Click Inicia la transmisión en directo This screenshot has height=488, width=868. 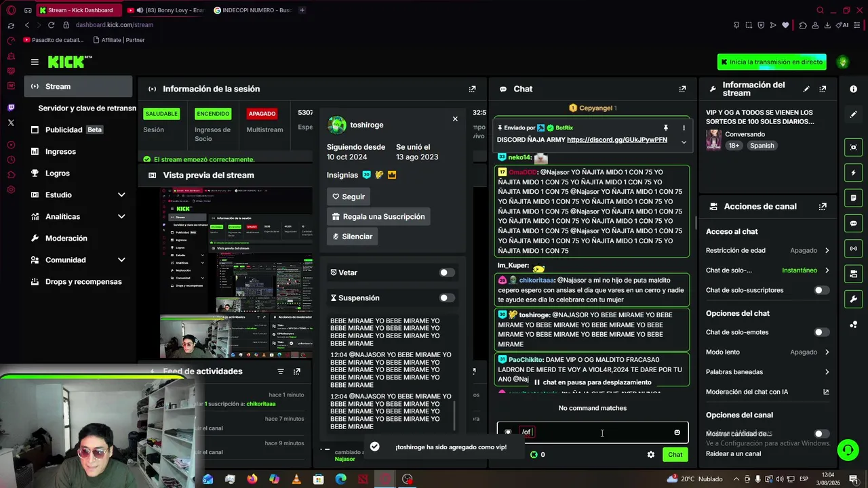[772, 62]
